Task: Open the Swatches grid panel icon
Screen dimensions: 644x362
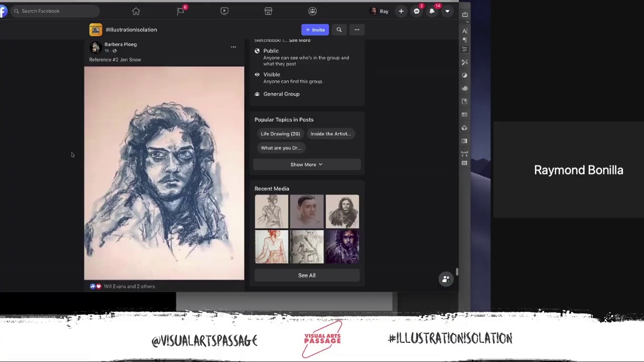Action: (465, 115)
